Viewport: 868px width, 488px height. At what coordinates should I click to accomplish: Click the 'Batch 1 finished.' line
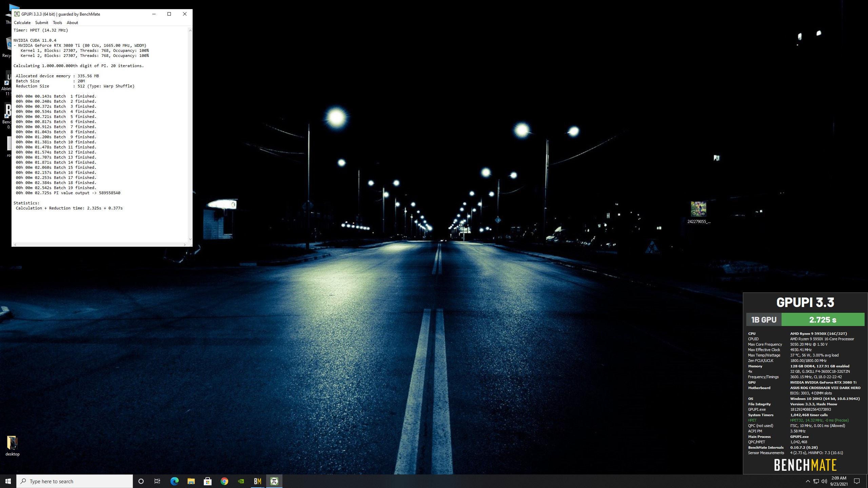click(56, 96)
